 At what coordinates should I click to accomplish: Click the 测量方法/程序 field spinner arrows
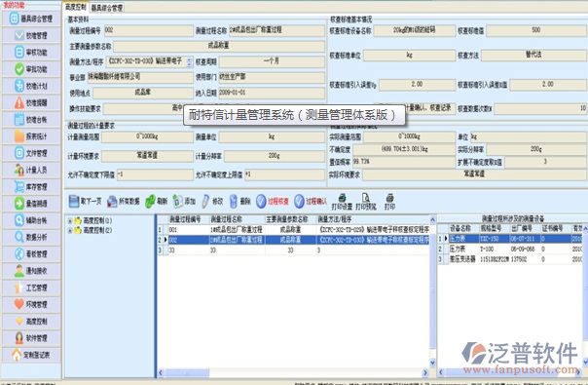point(190,61)
